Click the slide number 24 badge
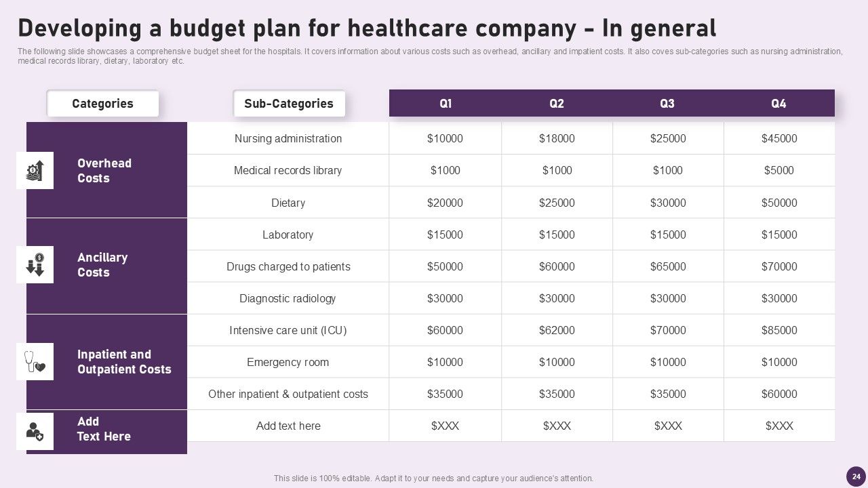 (x=856, y=476)
